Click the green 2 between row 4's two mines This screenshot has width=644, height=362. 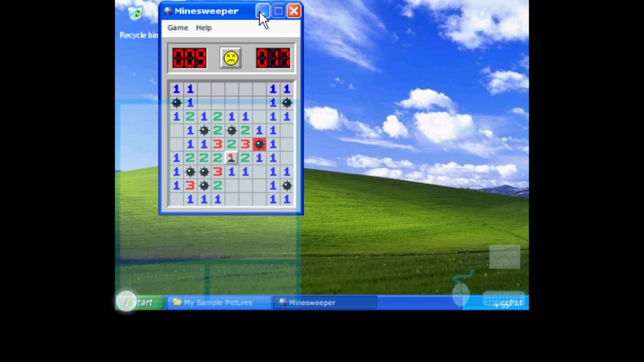(217, 131)
